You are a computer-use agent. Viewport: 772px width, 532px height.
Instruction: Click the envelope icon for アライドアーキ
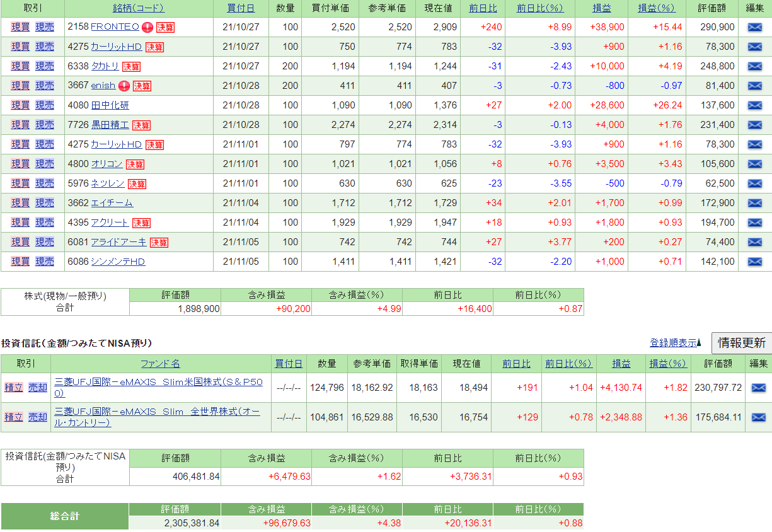click(x=754, y=242)
